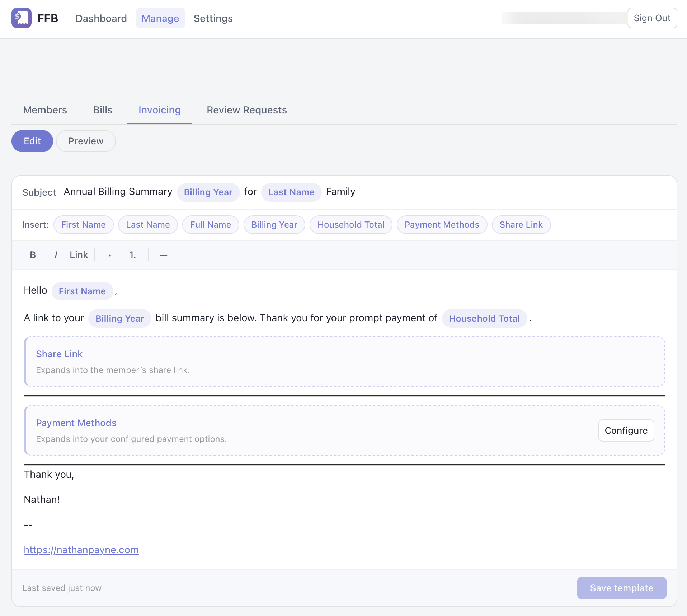Apply bold formatting with the B icon
Screen dimensions: 687x616
(33, 255)
